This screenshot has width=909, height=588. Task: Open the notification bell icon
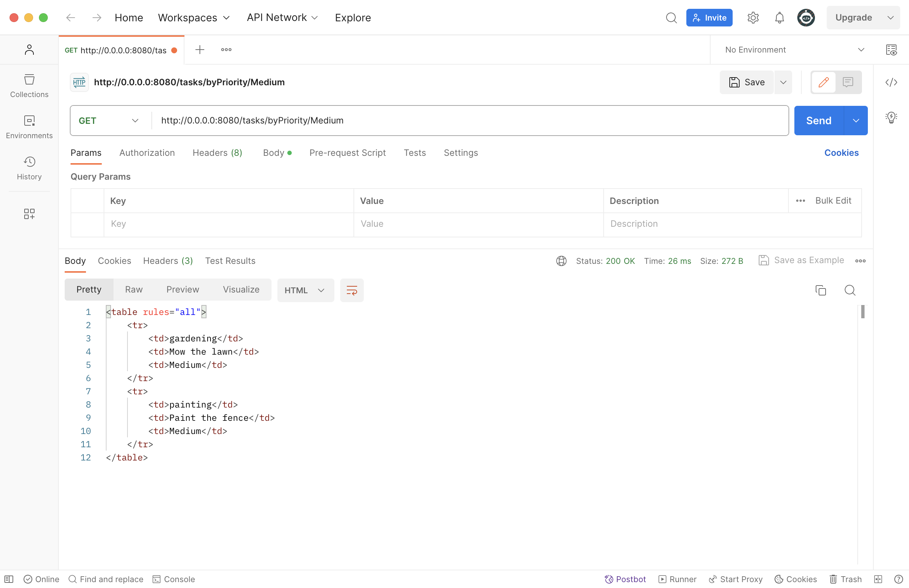tap(780, 18)
